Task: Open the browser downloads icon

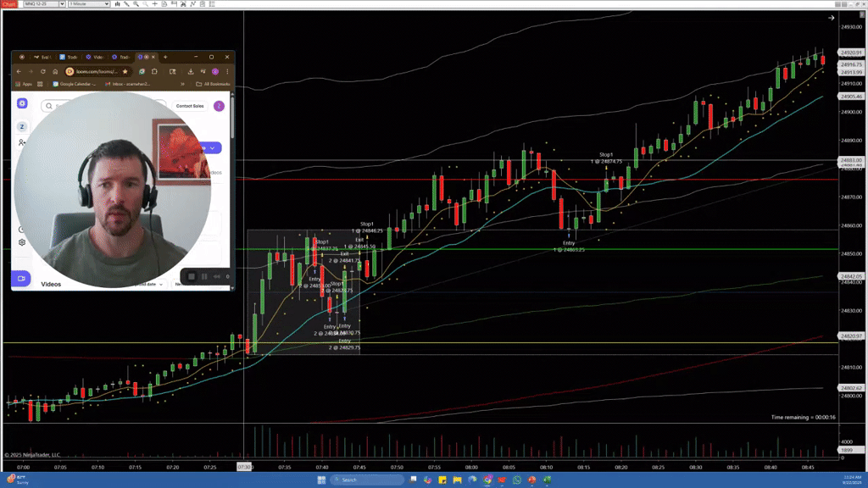Action: 191,71
